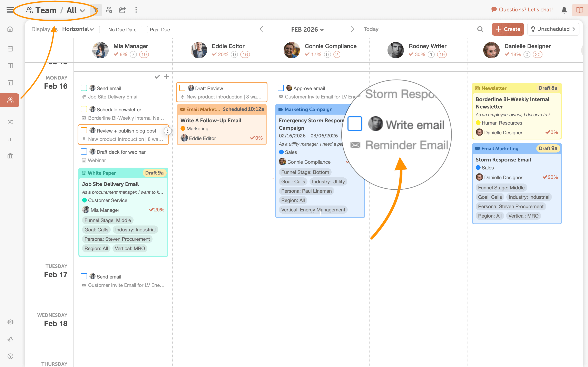Open Write A Follow-Up Email card

coord(211,121)
